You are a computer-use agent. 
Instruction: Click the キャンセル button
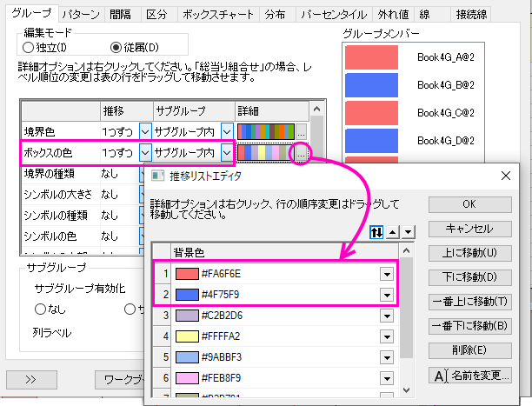(470, 229)
